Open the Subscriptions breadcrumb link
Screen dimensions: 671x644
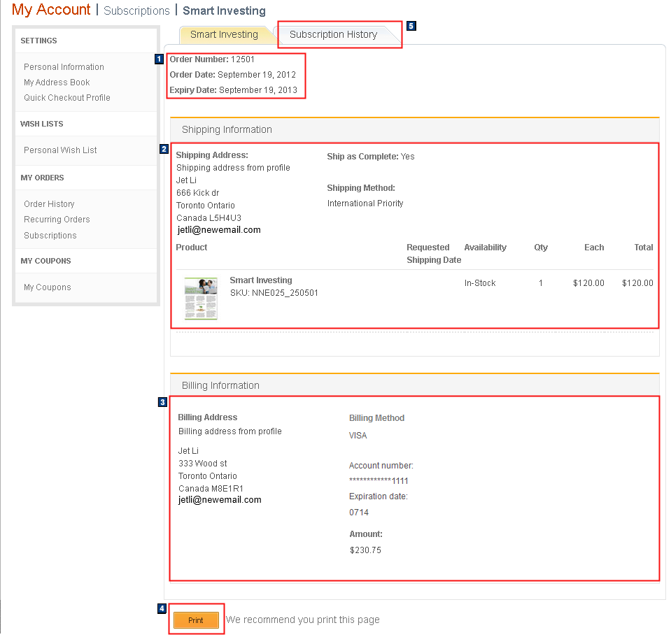pos(136,10)
